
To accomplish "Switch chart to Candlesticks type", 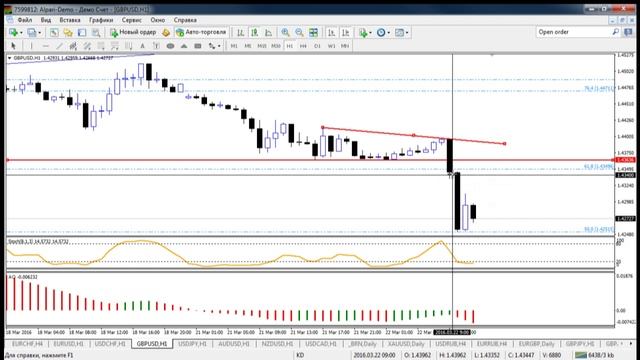I will [x=254, y=32].
